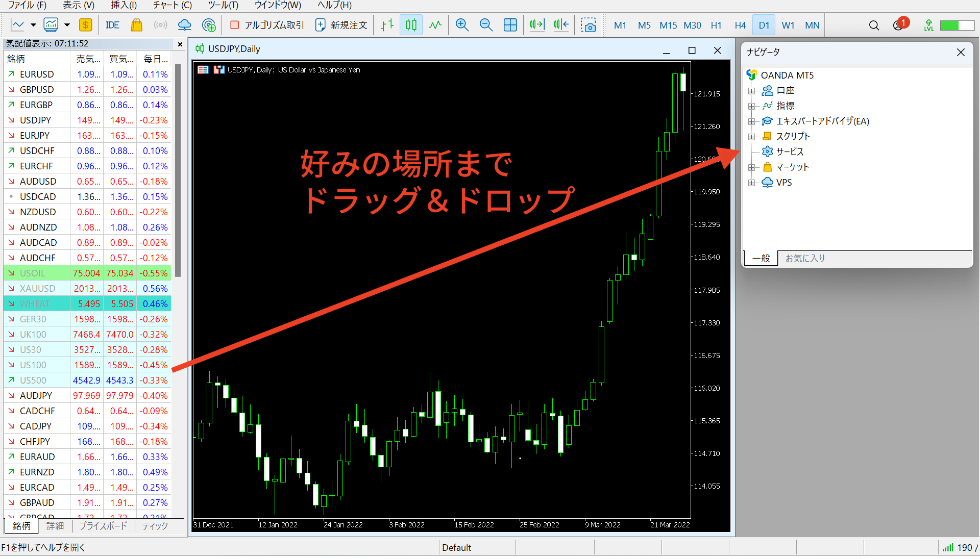Open the new chart icon in toolbar
Viewport: 980px width, 559px height.
point(18,25)
